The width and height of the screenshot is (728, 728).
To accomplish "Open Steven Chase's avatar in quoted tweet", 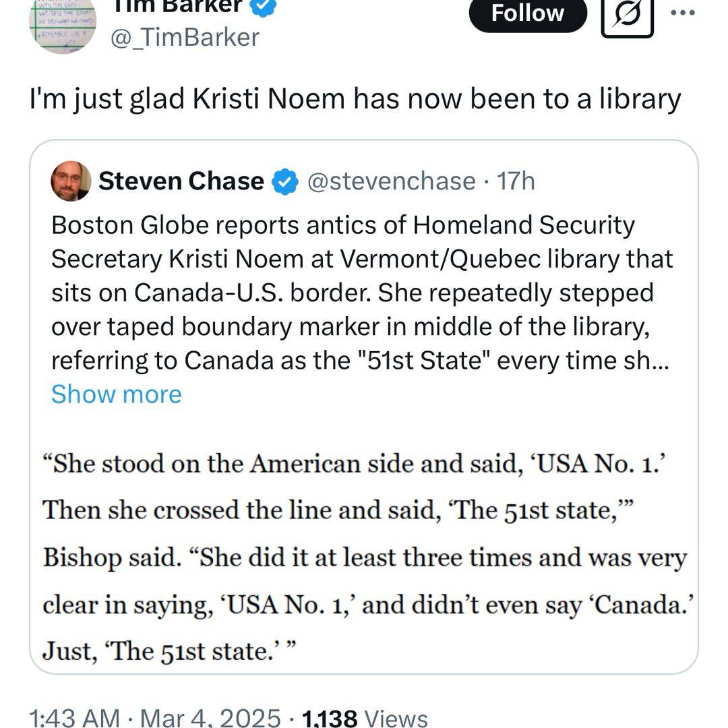I will [x=71, y=181].
